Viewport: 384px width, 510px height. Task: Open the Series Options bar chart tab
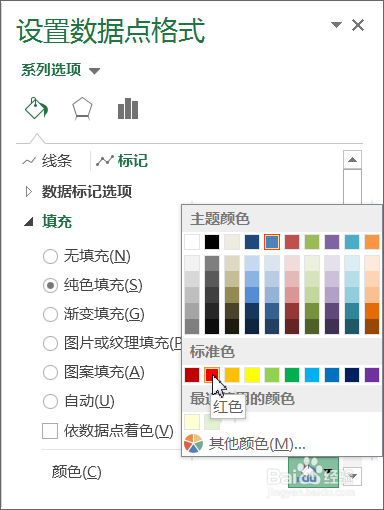[x=128, y=108]
